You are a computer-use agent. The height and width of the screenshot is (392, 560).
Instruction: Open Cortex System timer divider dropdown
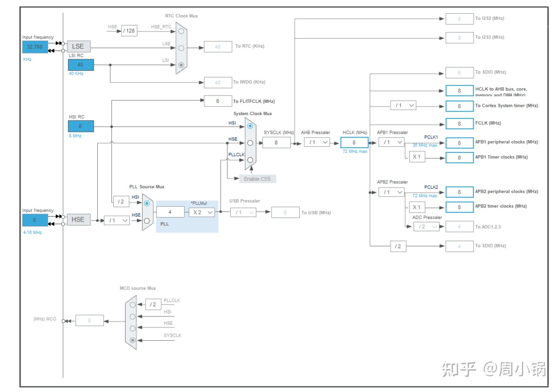403,105
